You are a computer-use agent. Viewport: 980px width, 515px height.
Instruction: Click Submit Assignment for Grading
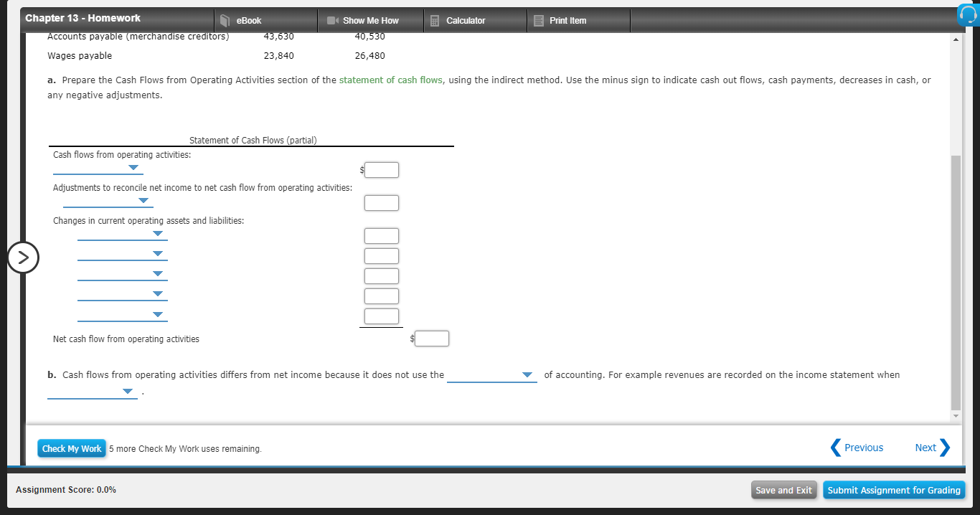click(x=894, y=490)
